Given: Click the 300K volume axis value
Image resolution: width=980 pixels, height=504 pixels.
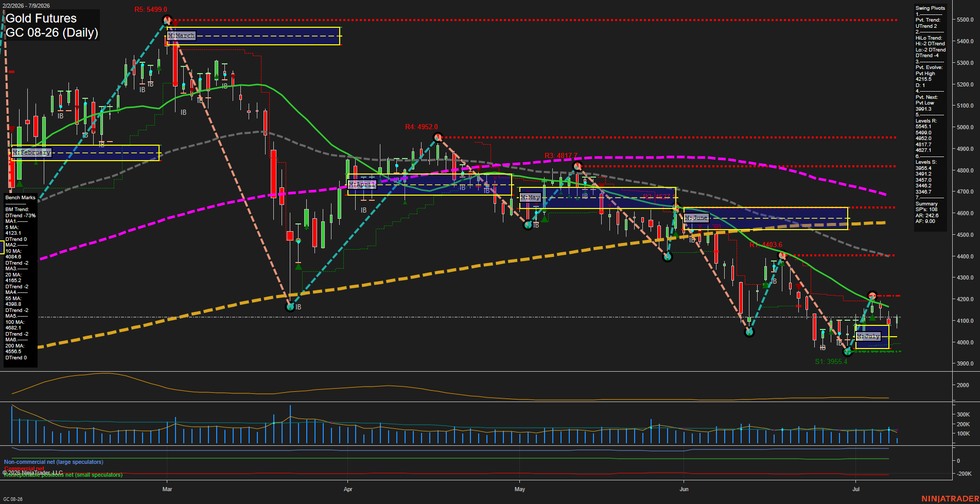Looking at the screenshot, I should pyautogui.click(x=963, y=414).
